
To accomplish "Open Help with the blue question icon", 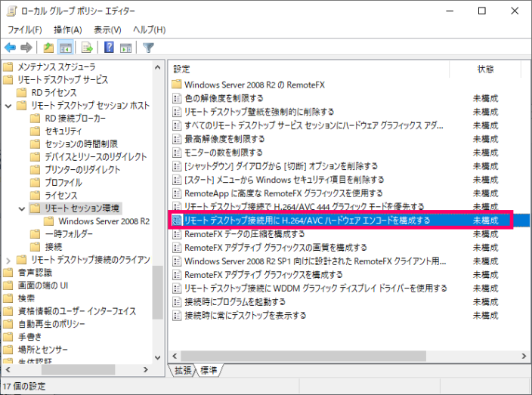I will [x=109, y=48].
